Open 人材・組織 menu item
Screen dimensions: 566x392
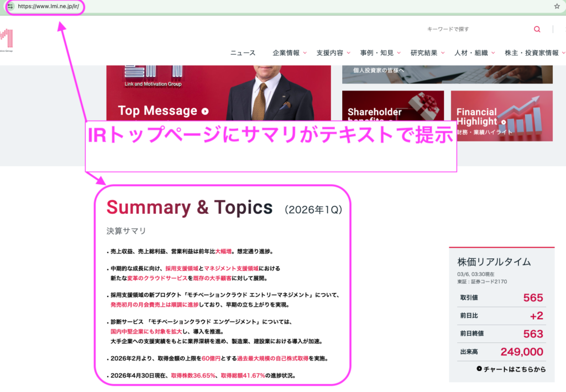(x=471, y=53)
